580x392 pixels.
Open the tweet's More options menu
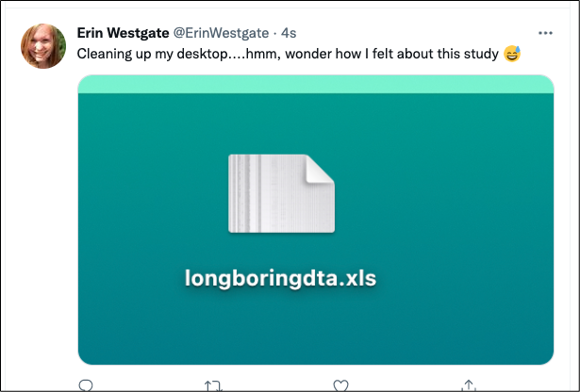[x=545, y=33]
